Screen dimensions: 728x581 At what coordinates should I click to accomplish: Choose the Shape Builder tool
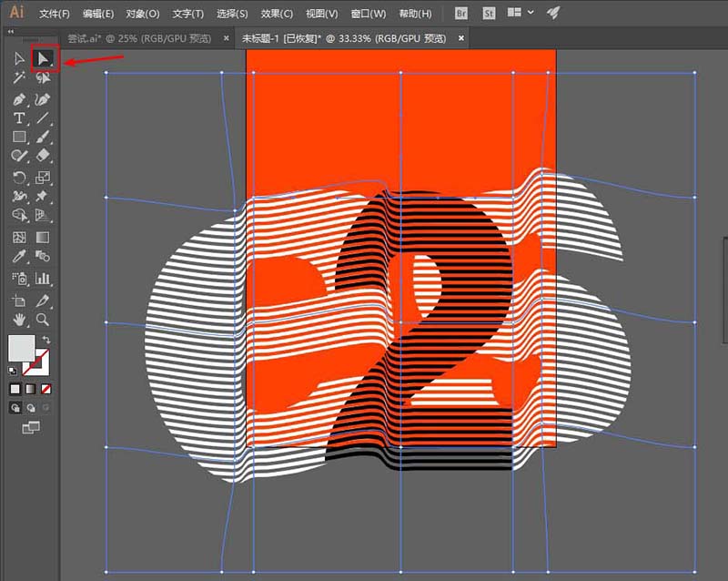[19, 215]
